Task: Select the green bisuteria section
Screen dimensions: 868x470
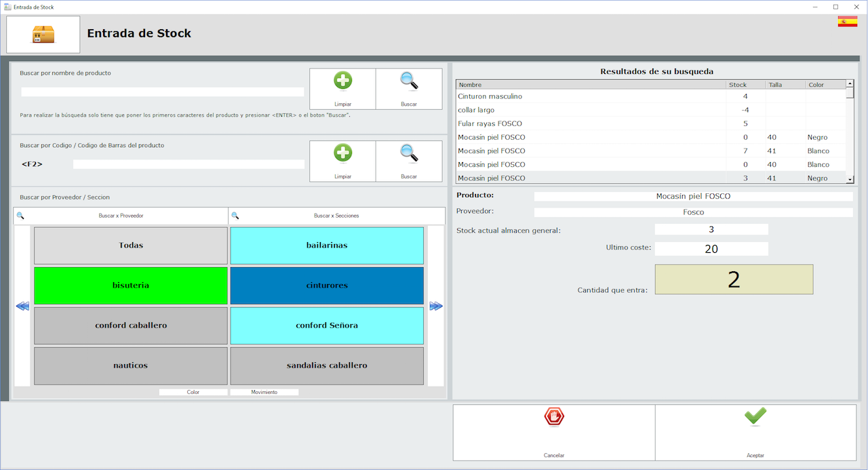Action: [131, 286]
